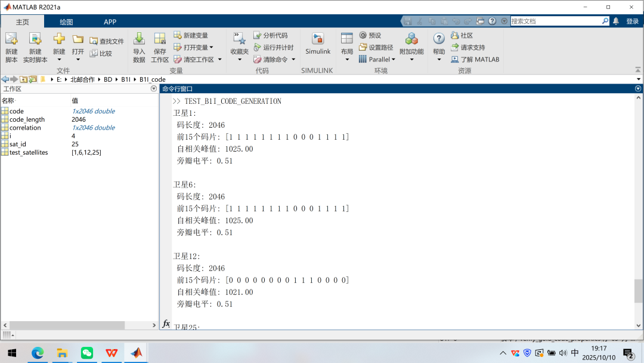Viewport: 644px width, 363px height.
Task: Open WPS Office from the taskbar
Action: (112, 353)
